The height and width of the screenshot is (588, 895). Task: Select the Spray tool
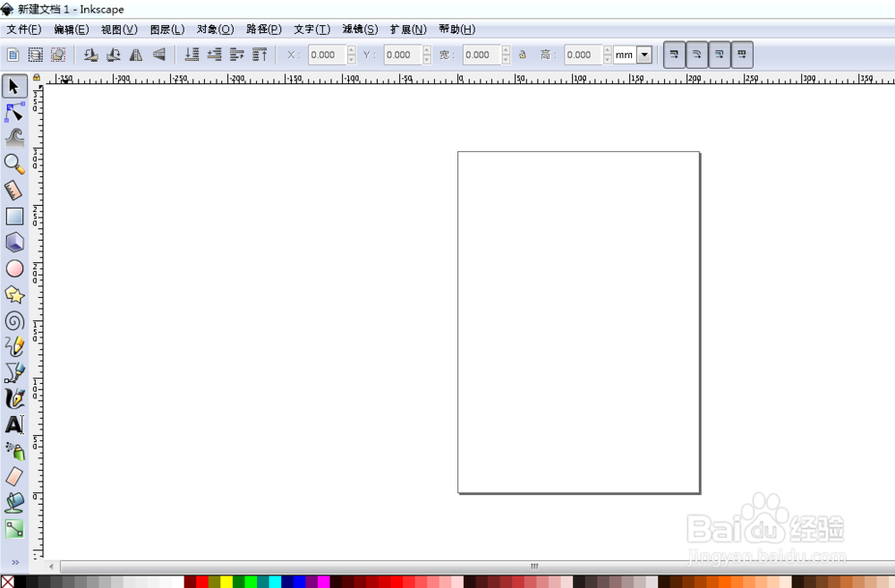(14, 451)
